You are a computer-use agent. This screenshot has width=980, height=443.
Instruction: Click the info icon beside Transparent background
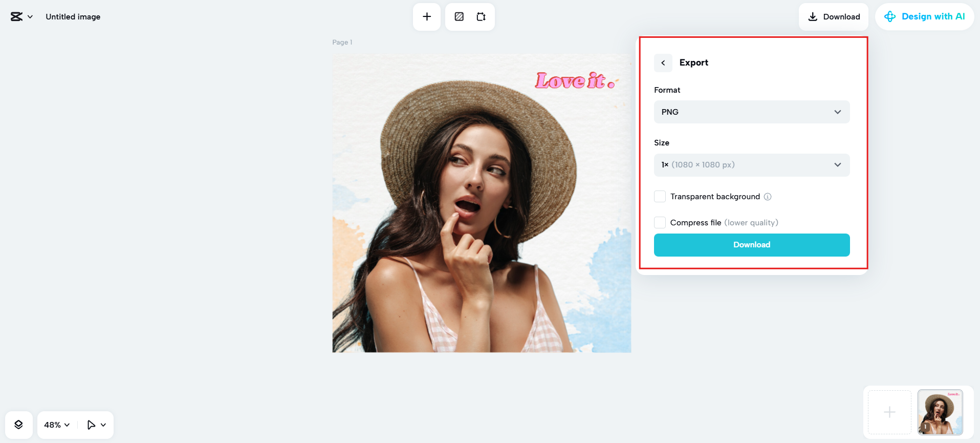pos(768,197)
